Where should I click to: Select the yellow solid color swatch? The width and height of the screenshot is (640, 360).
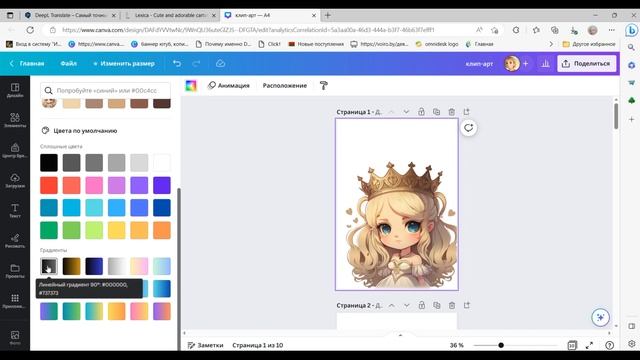pyautogui.click(x=117, y=230)
